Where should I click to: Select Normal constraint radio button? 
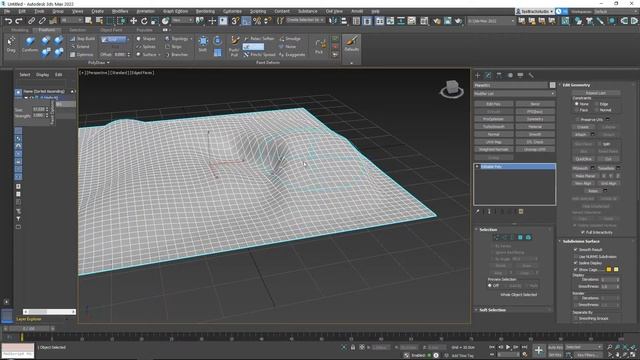[596, 110]
